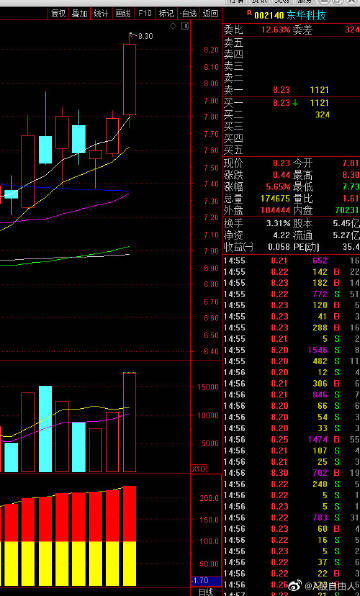
Task: Click the R marker beside stock code
Action: pyautogui.click(x=249, y=13)
